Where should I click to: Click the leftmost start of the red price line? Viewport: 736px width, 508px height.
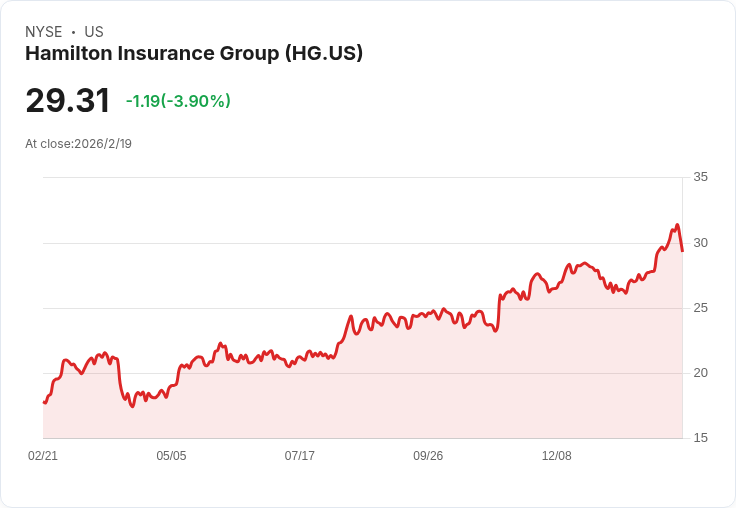pos(44,403)
